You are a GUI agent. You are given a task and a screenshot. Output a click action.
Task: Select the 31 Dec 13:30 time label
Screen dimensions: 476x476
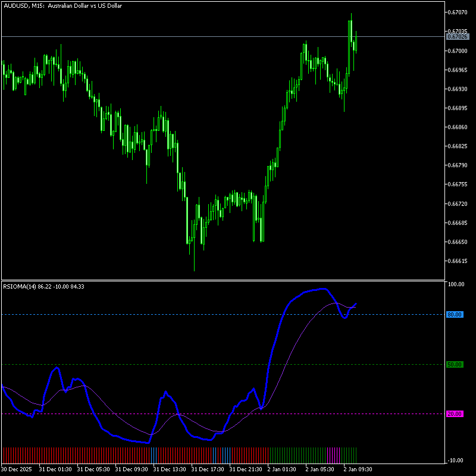pyautogui.click(x=169, y=469)
